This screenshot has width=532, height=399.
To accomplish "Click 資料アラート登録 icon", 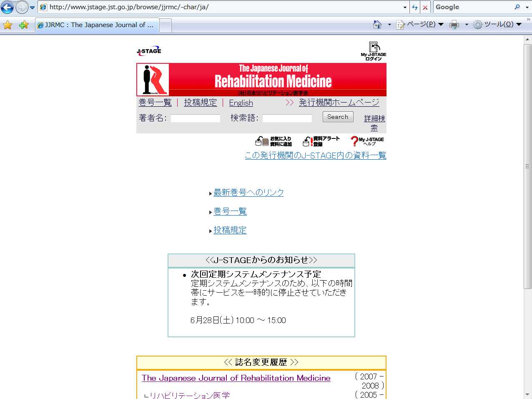I will tap(321, 141).
